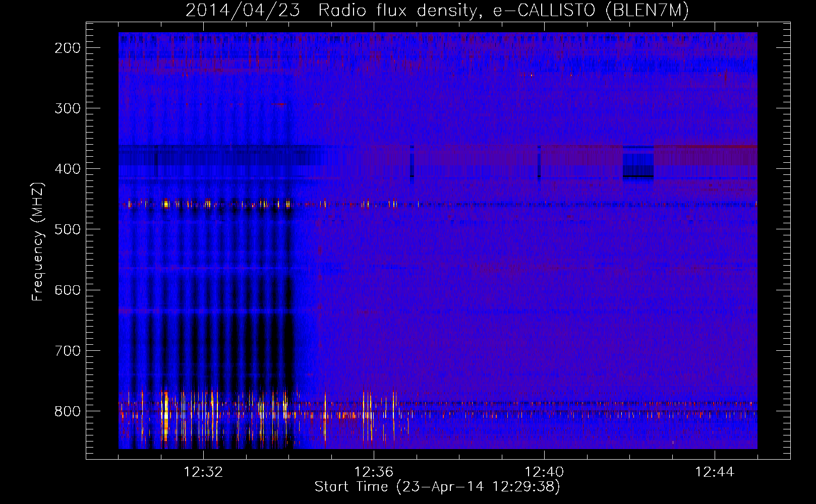Click the "12:32" time tick label
The height and width of the screenshot is (504, 816).
coord(203,472)
